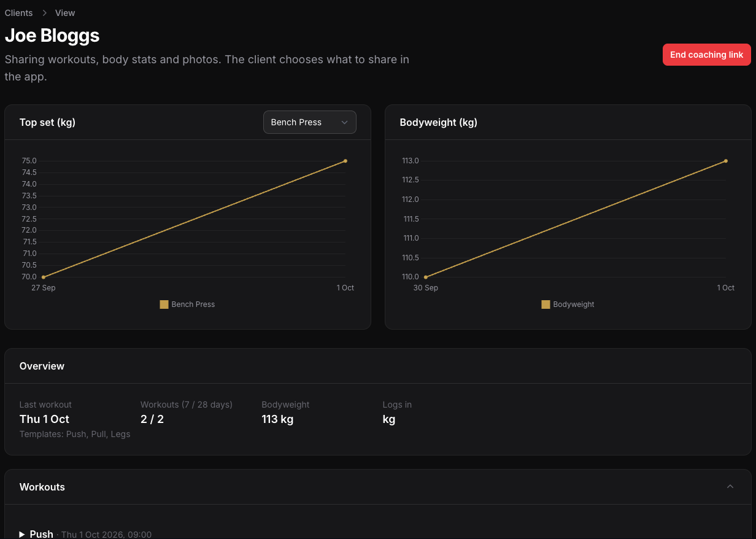756x539 pixels.
Task: Collapse the Workouts section chevron
Action: pos(730,487)
